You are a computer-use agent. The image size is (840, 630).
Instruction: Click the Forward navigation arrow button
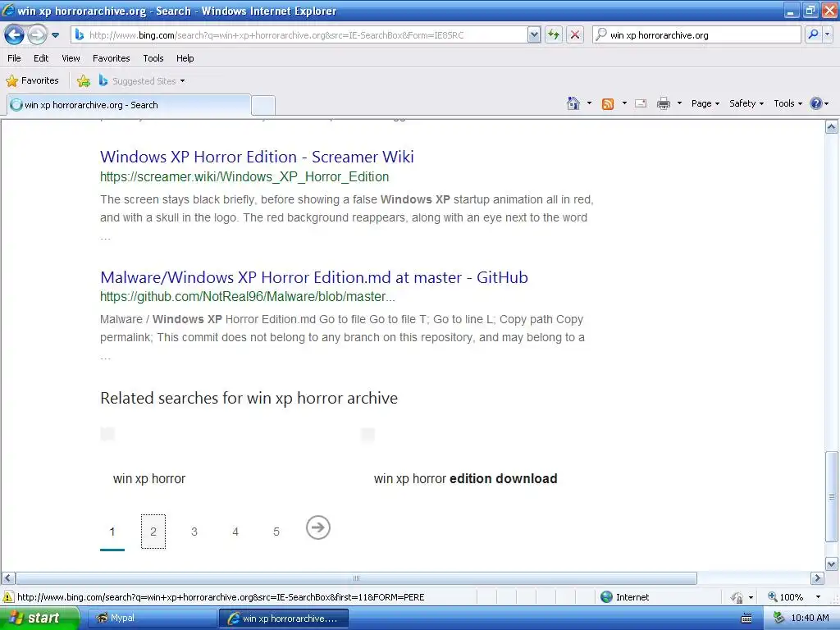coord(37,35)
